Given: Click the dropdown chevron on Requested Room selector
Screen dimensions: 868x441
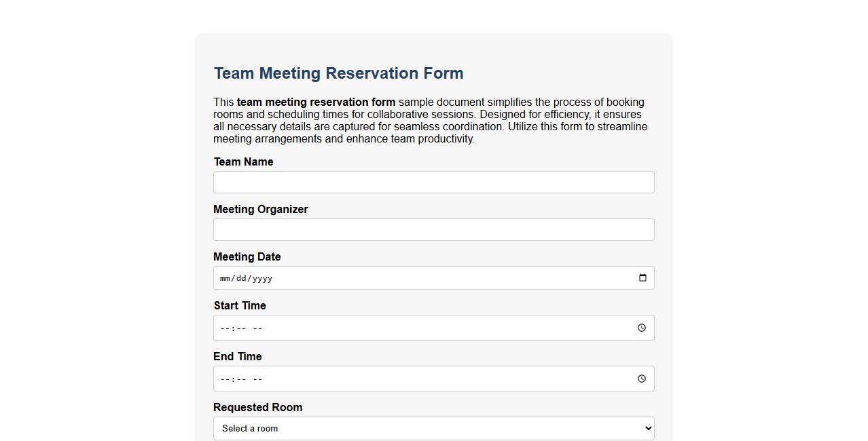Looking at the screenshot, I should (x=646, y=428).
